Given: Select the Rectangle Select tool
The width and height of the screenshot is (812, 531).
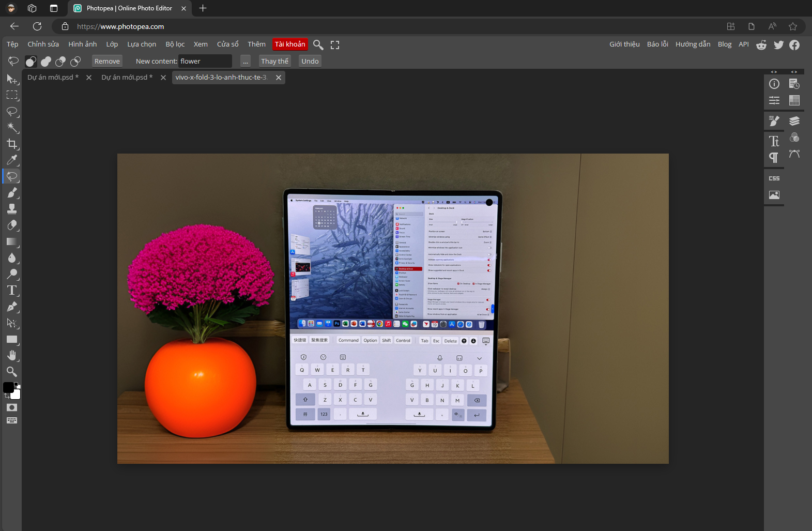Looking at the screenshot, I should point(12,95).
